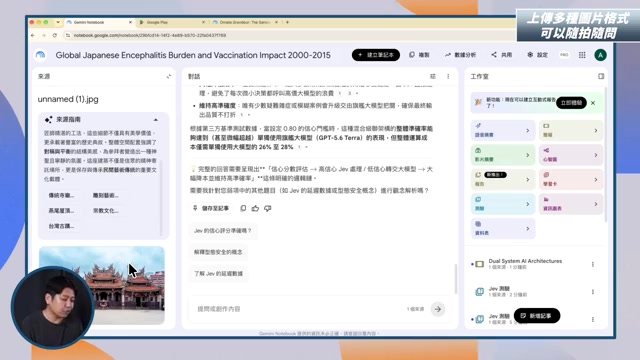Viewport: 640px width, 360px height.
Task: Collapse the 工作室 studio panel icon
Action: [601, 76]
